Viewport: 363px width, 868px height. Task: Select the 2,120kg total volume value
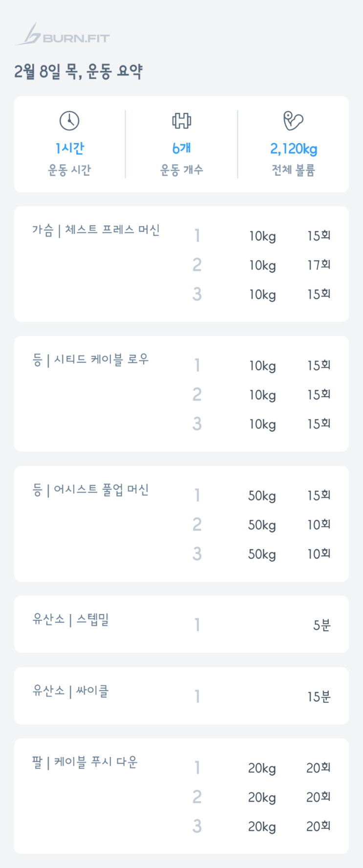[293, 148]
